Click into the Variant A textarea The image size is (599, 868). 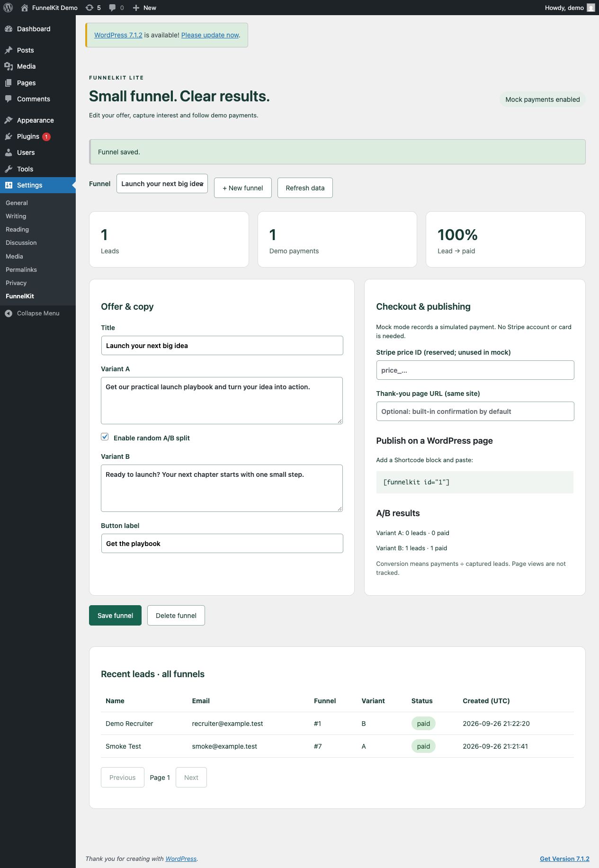click(222, 401)
